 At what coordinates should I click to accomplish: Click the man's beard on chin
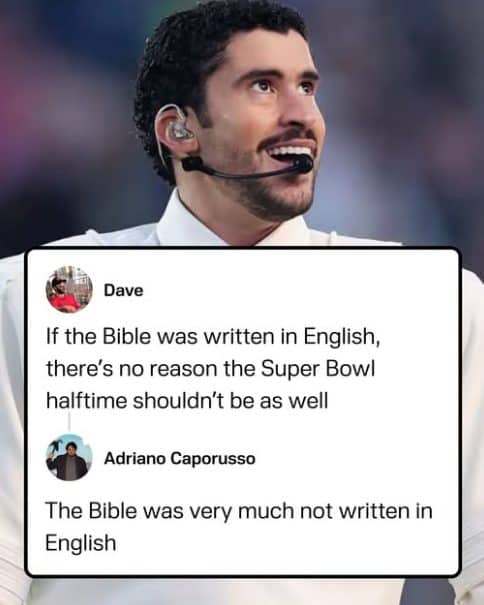point(278,199)
